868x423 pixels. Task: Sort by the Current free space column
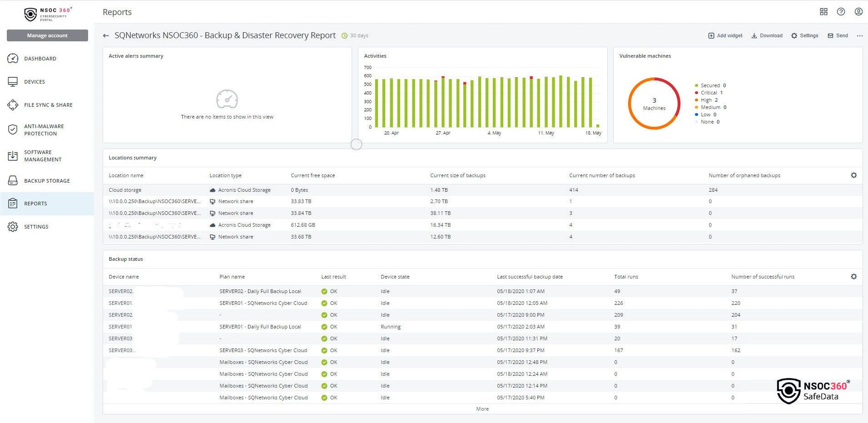(312, 175)
